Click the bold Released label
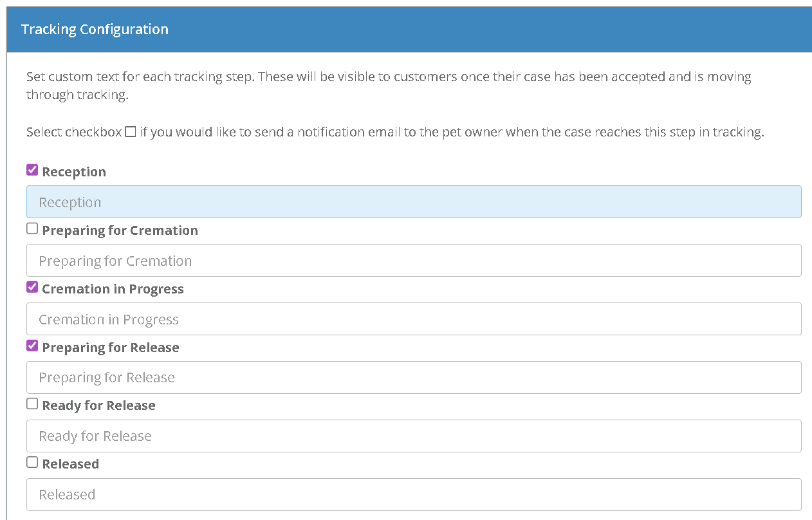This screenshot has width=812, height=520. (x=70, y=464)
